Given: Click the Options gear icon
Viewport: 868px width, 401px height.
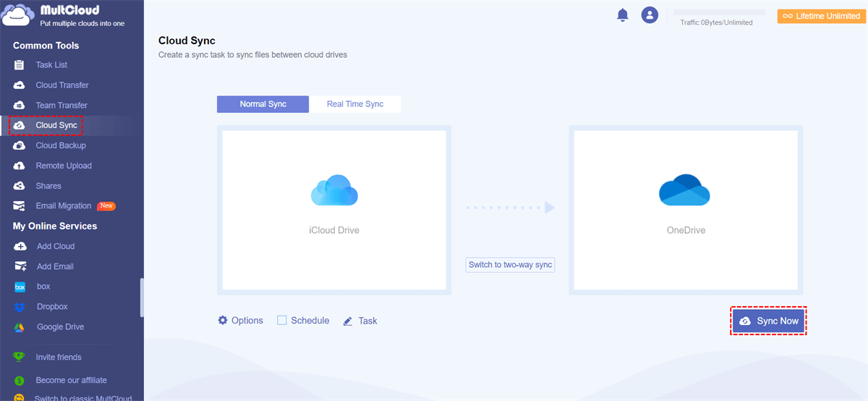Looking at the screenshot, I should [x=223, y=320].
